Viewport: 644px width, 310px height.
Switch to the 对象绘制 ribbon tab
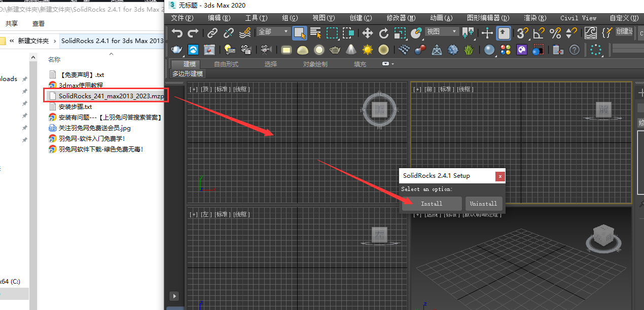coord(315,64)
